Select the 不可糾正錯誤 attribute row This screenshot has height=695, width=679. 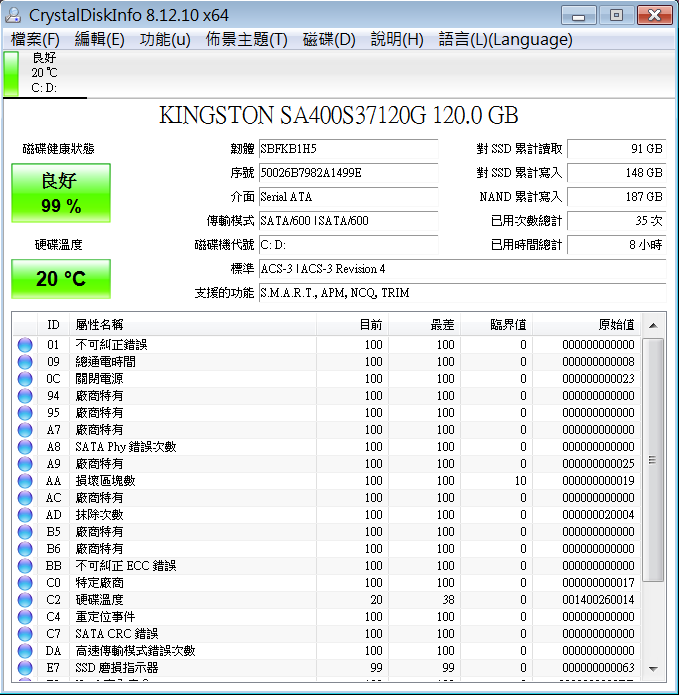[x=327, y=345]
